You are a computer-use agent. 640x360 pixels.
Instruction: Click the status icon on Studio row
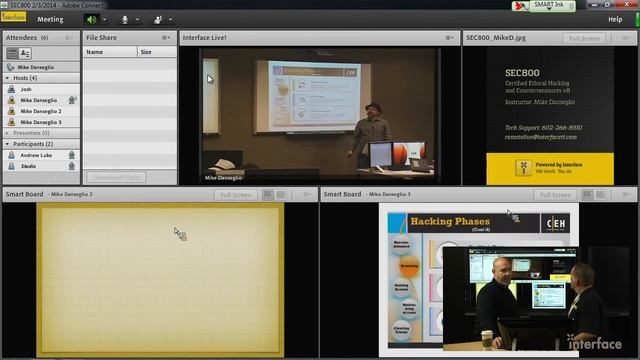point(72,166)
